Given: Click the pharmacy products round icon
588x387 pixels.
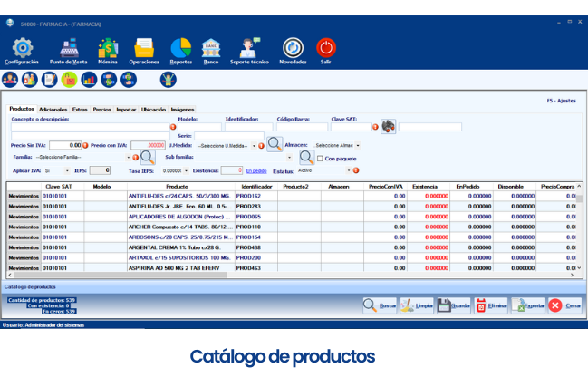Looking at the screenshot, I should 30,80.
